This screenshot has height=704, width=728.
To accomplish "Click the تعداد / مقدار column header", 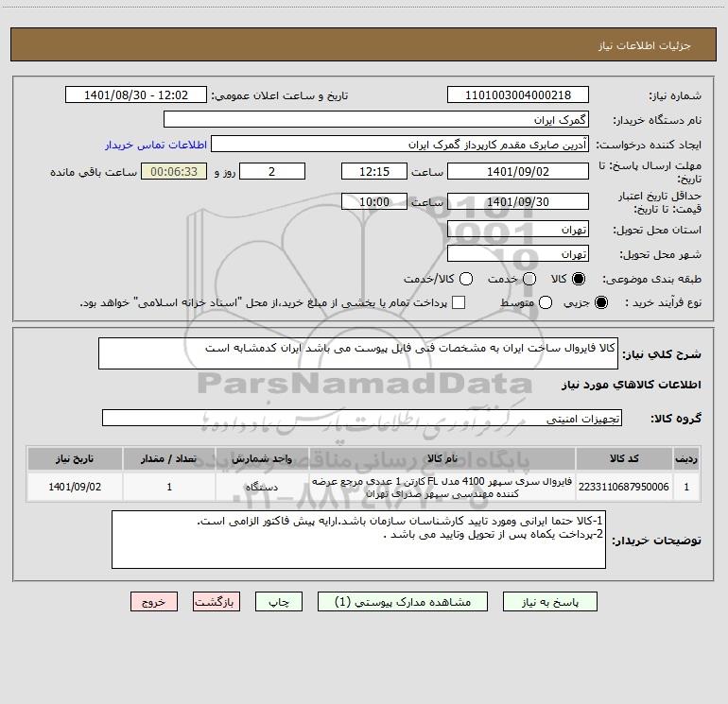I will (x=169, y=458).
